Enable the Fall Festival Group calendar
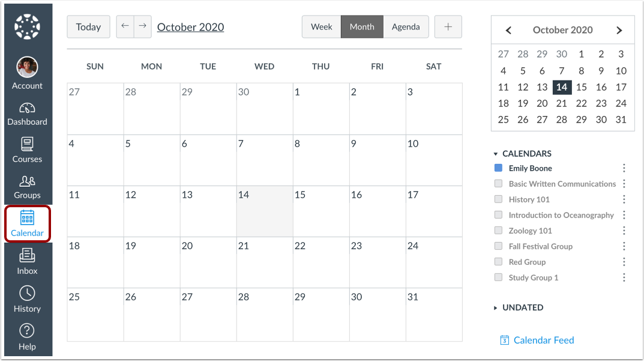 [498, 246]
